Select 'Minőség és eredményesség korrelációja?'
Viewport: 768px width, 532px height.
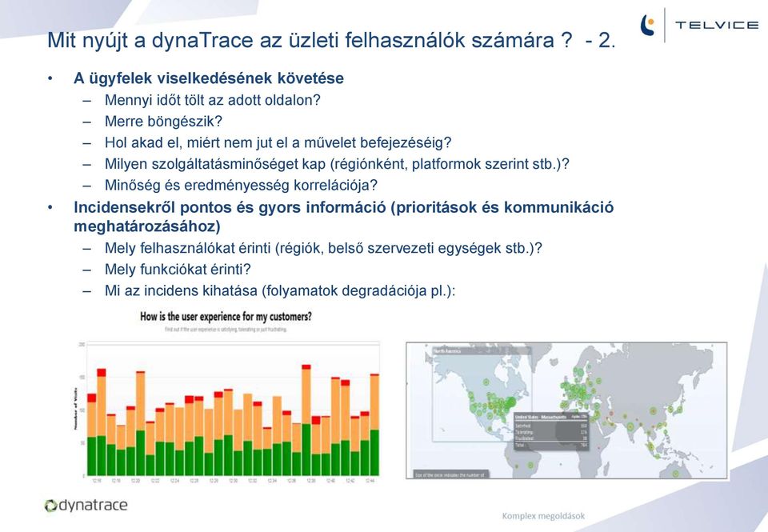(x=241, y=185)
